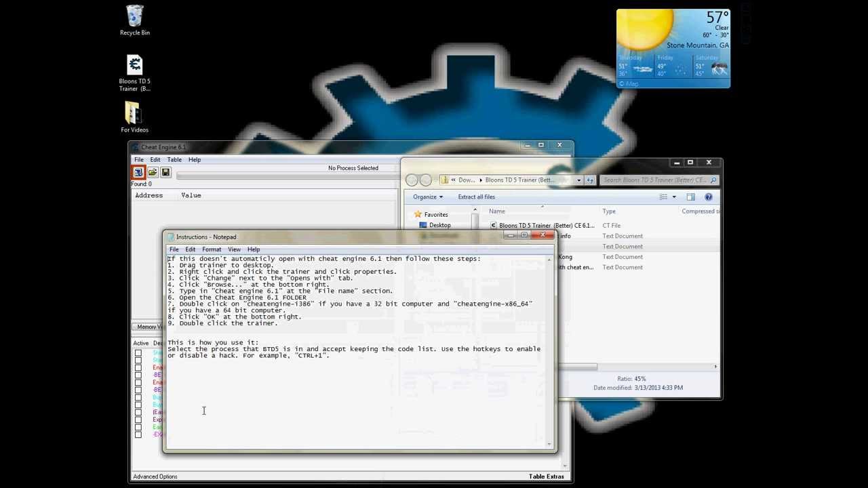This screenshot has width=868, height=488.
Task: Open the view options dropdown arrow in Explorer
Action: [x=674, y=197]
